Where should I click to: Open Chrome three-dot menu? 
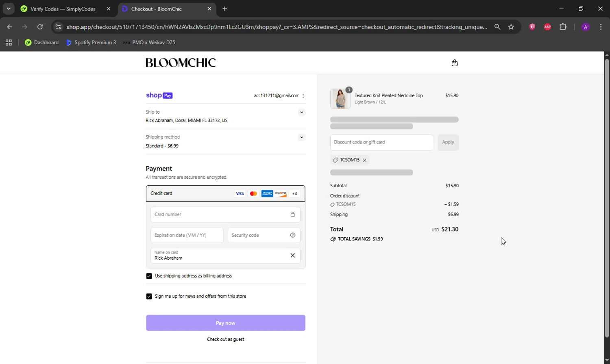(601, 27)
